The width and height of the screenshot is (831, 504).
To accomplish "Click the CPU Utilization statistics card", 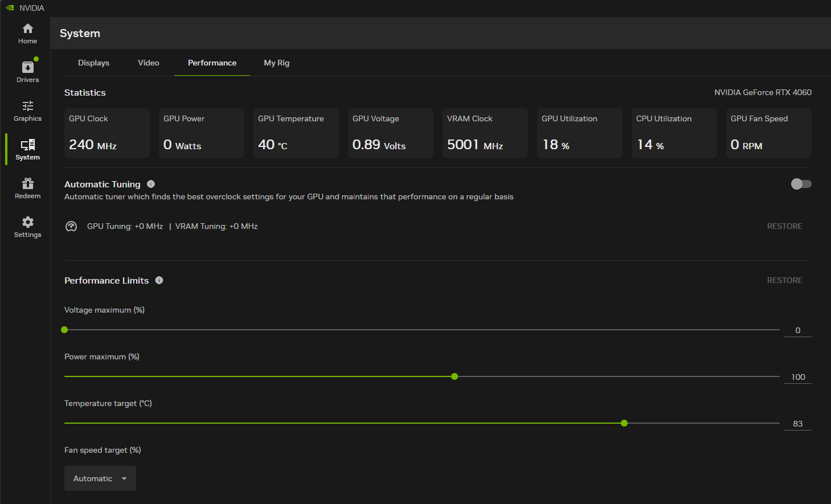I will 674,133.
